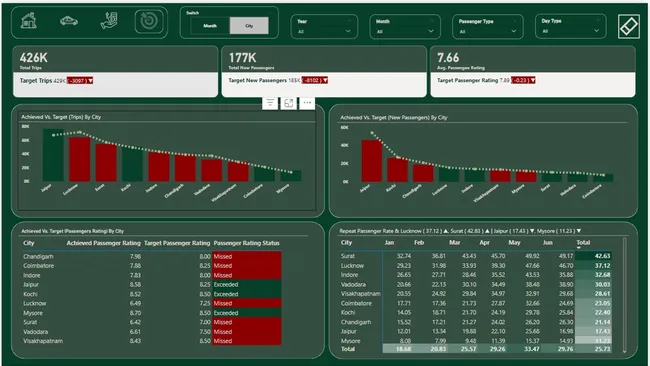Screen dimensions: 650x366
Task: Click the filter icon above trips chart
Action: pos(270,103)
